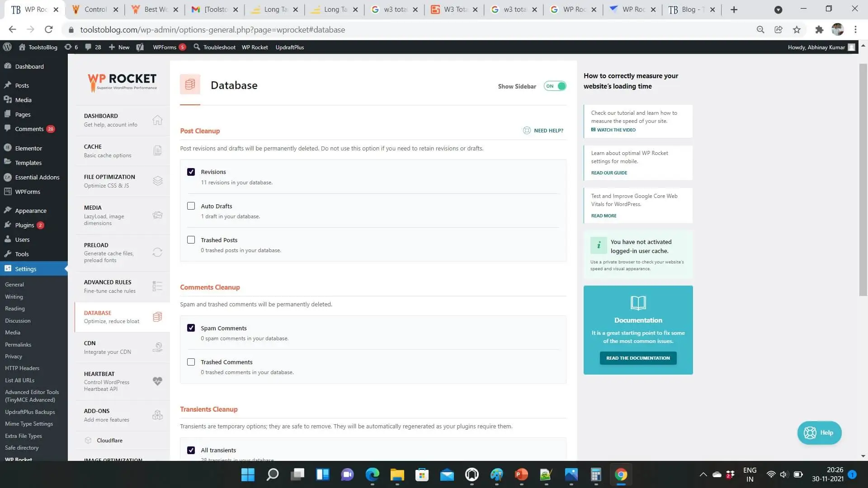Click the taskbar clock showing 20:26

[x=827, y=474]
